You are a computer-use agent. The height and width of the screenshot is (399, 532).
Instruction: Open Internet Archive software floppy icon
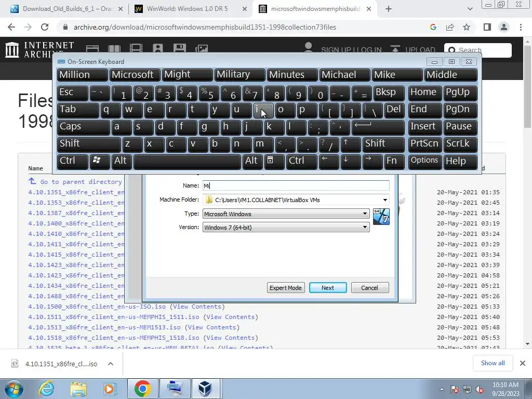pos(179,48)
